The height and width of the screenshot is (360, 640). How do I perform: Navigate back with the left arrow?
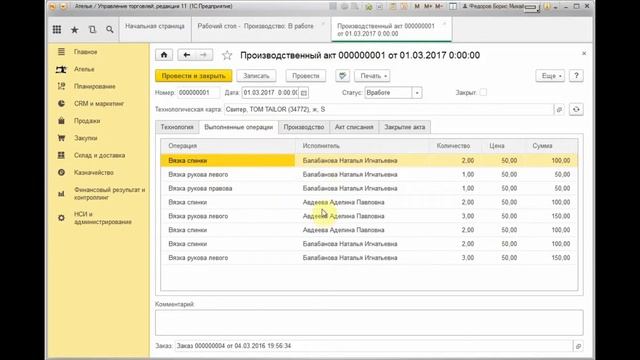tap(187, 55)
